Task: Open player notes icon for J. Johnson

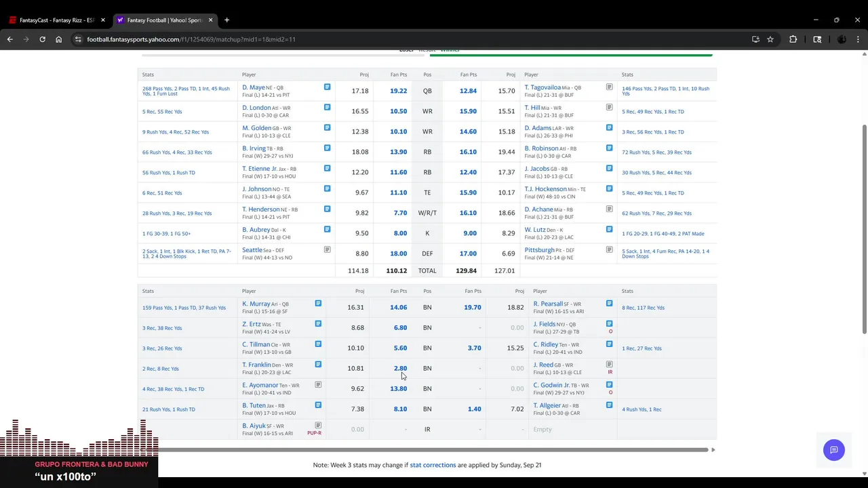Action: pos(327,188)
